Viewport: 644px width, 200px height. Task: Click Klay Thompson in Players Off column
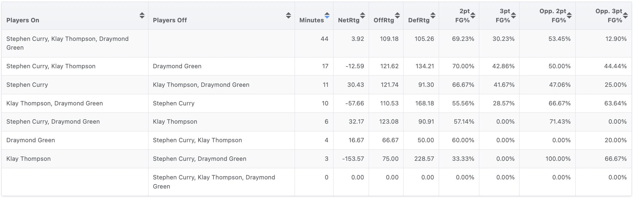(x=175, y=122)
